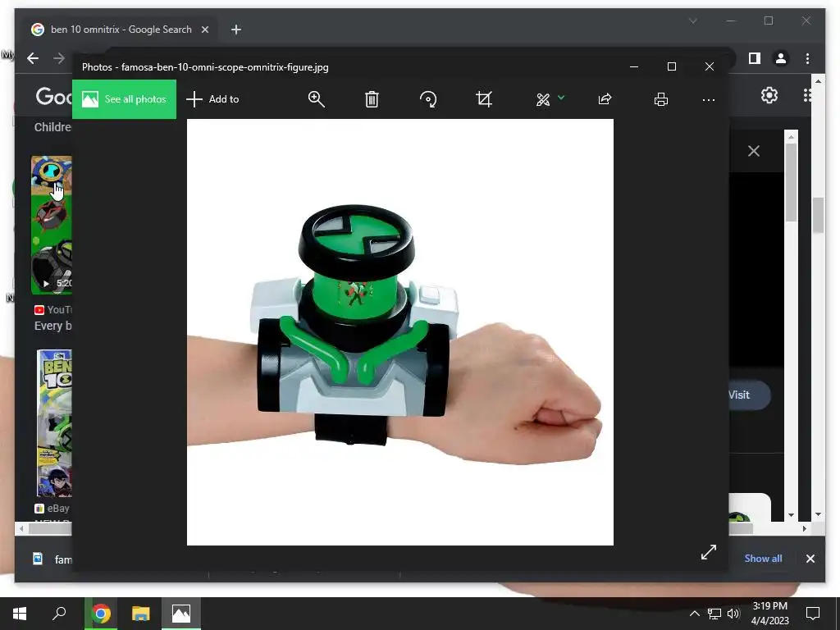The image size is (840, 630).
Task: Open the Windows Start menu
Action: click(20, 614)
